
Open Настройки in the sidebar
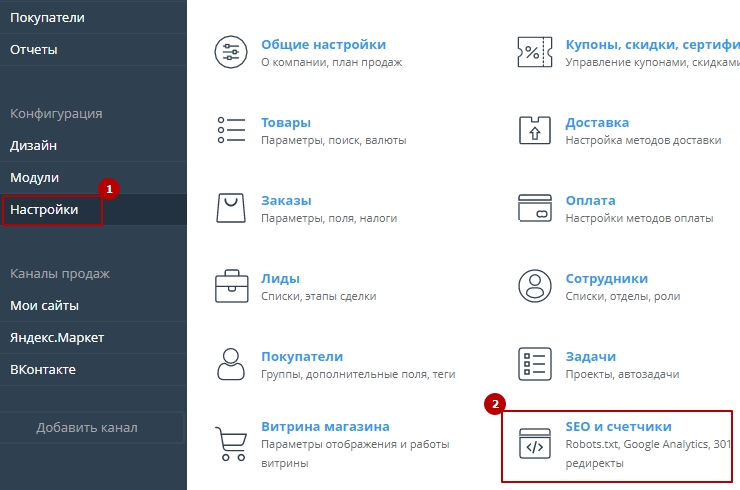pos(44,210)
